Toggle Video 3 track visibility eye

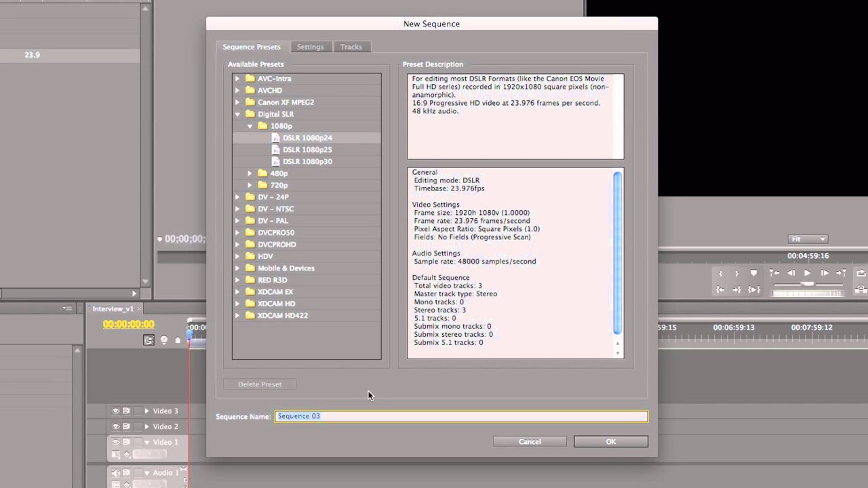(x=115, y=411)
